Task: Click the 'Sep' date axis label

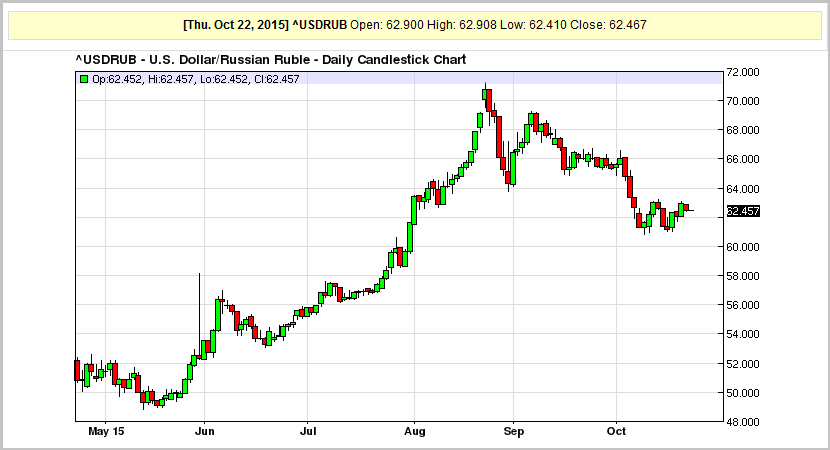Action: coord(513,431)
